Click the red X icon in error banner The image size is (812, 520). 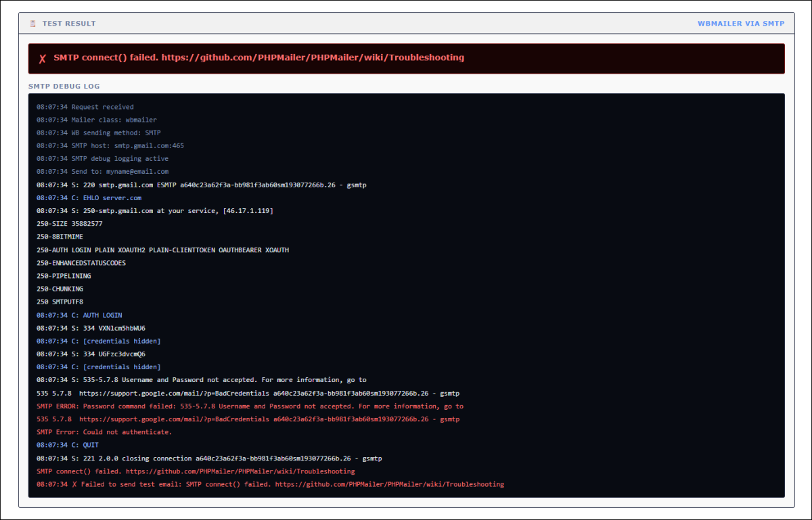[x=42, y=58]
